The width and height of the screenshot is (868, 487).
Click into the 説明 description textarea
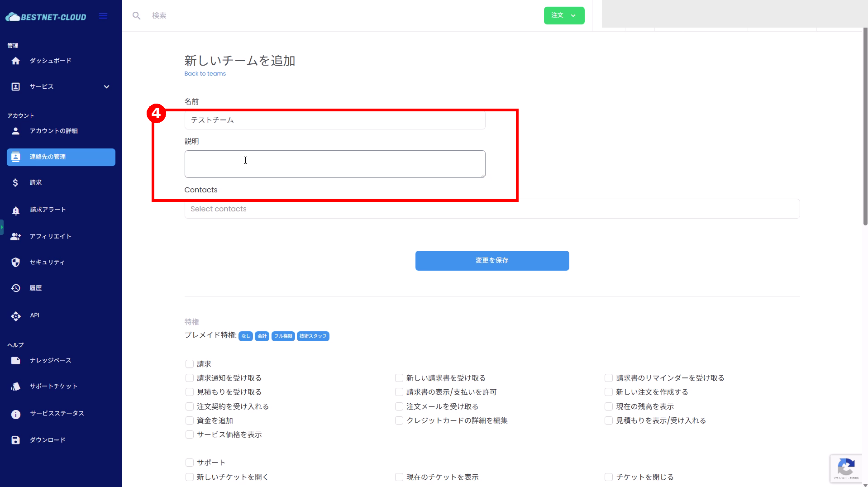pos(334,164)
